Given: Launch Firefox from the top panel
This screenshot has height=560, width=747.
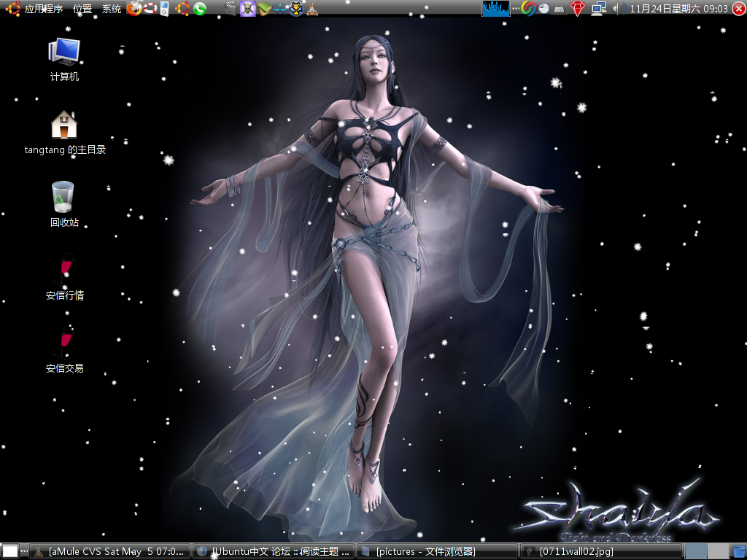Looking at the screenshot, I should [x=134, y=9].
